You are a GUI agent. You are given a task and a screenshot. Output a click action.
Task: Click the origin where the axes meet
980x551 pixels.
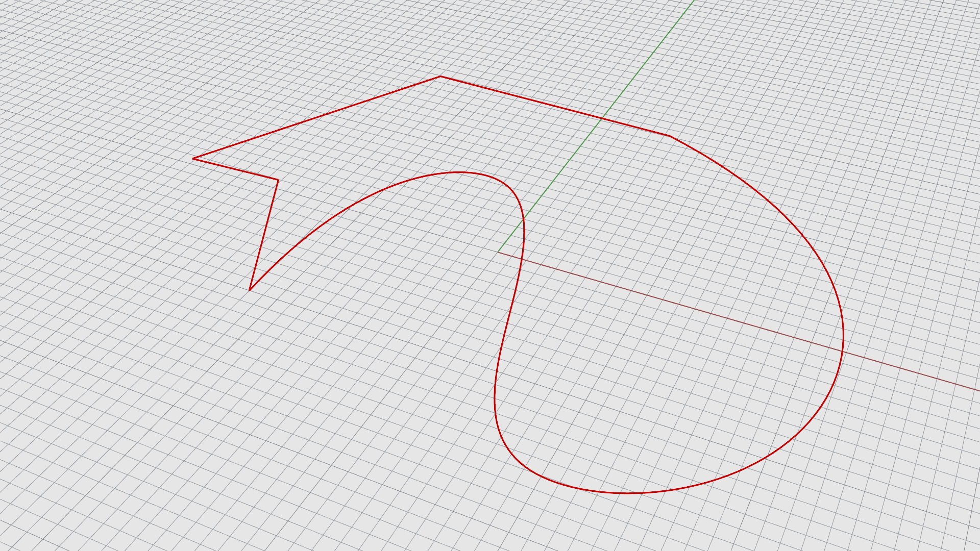[498, 252]
